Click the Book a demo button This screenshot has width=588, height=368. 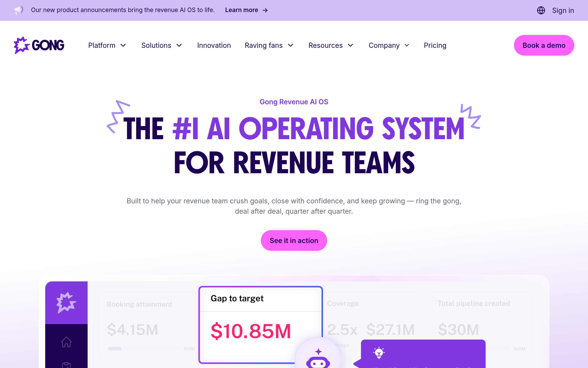point(544,45)
